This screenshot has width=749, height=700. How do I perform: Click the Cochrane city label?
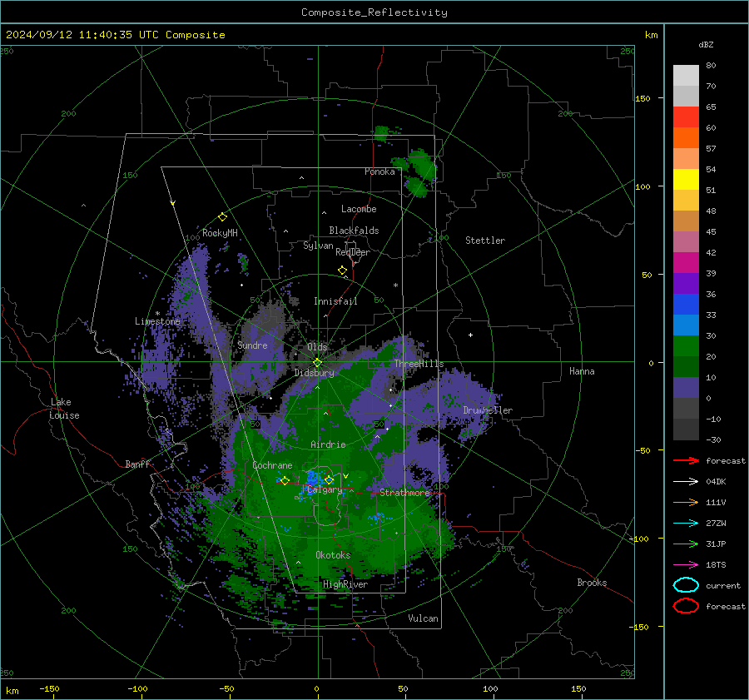(x=272, y=465)
